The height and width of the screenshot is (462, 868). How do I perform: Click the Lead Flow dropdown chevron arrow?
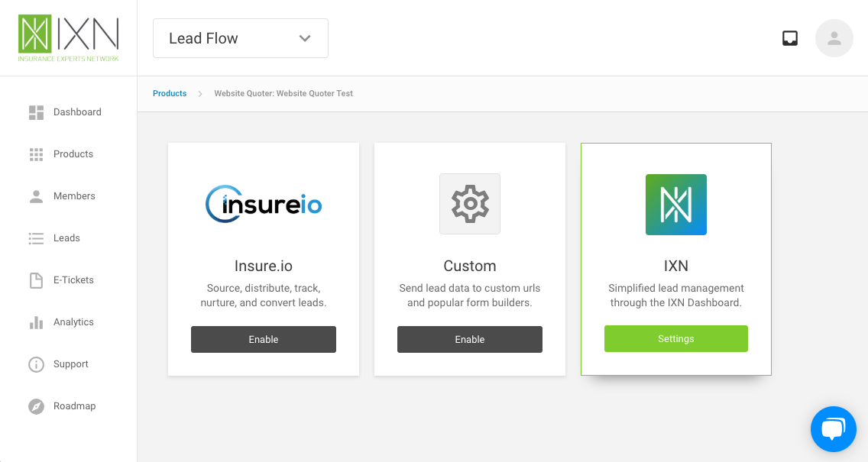tap(305, 38)
